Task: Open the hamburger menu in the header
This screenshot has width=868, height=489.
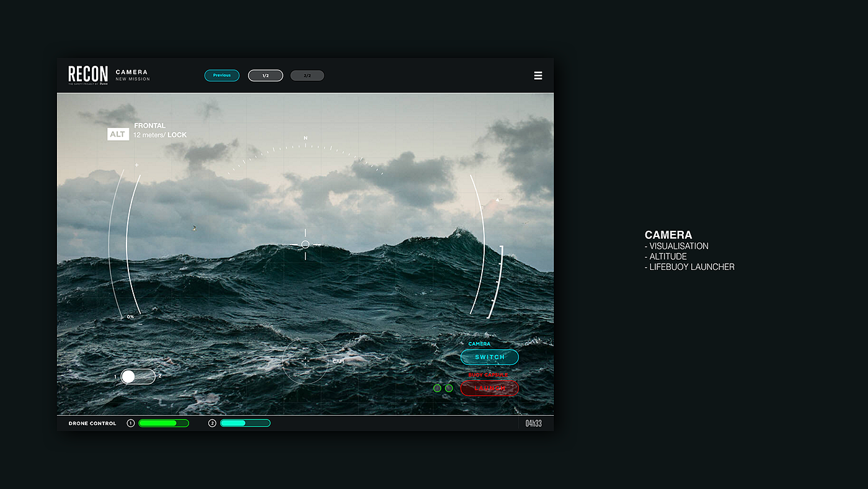Action: 538,76
